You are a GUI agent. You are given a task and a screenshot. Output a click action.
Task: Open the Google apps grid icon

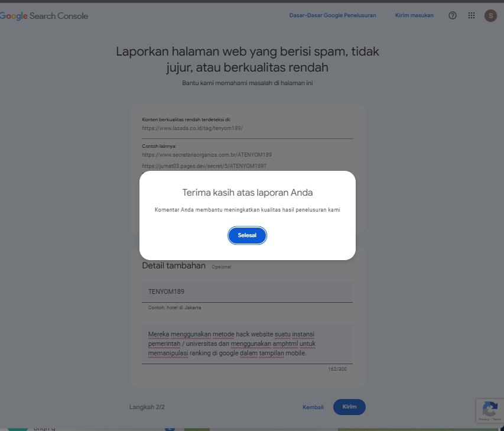pos(472,15)
